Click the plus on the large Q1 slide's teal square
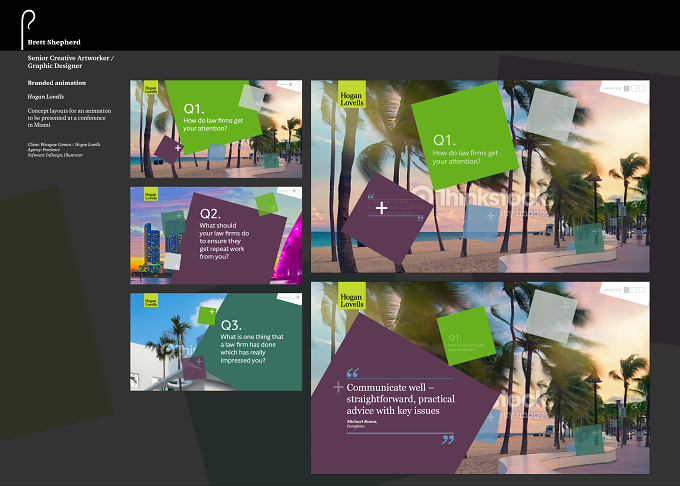The height and width of the screenshot is (486, 680). 596,232
